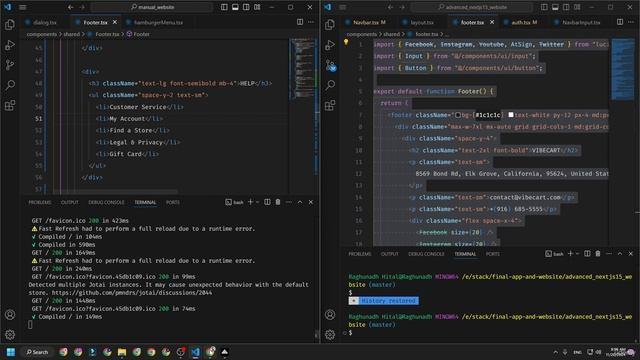Image resolution: width=640 pixels, height=360 pixels.
Task: Open Source Control in left VS Code window
Action: [x=10, y=65]
